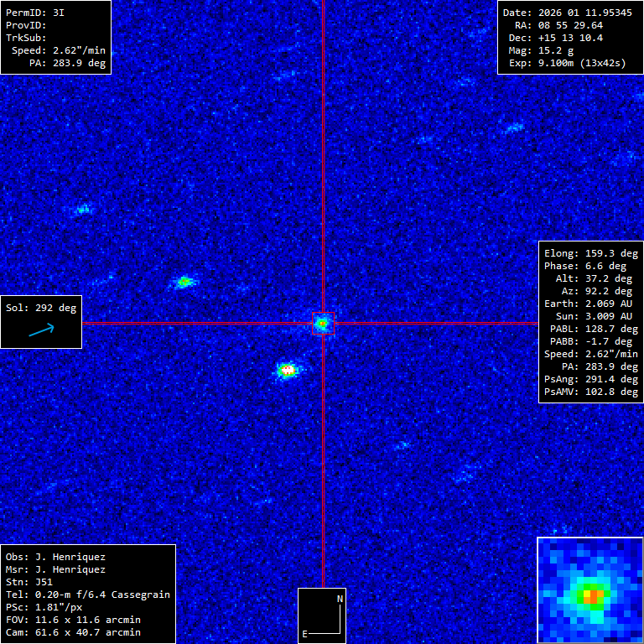Click the PsAng 291.4 deg entry

pyautogui.click(x=591, y=379)
